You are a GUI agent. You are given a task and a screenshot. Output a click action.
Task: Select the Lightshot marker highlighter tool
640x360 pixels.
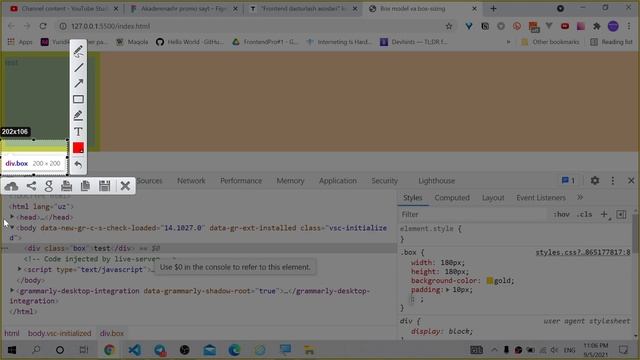tap(78, 116)
